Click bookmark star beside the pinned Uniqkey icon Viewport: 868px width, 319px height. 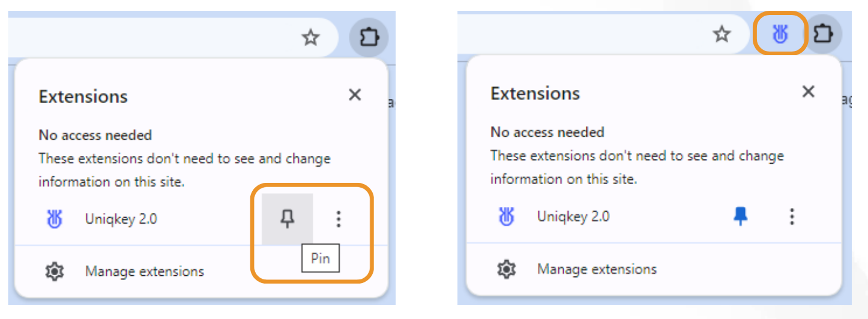[722, 34]
